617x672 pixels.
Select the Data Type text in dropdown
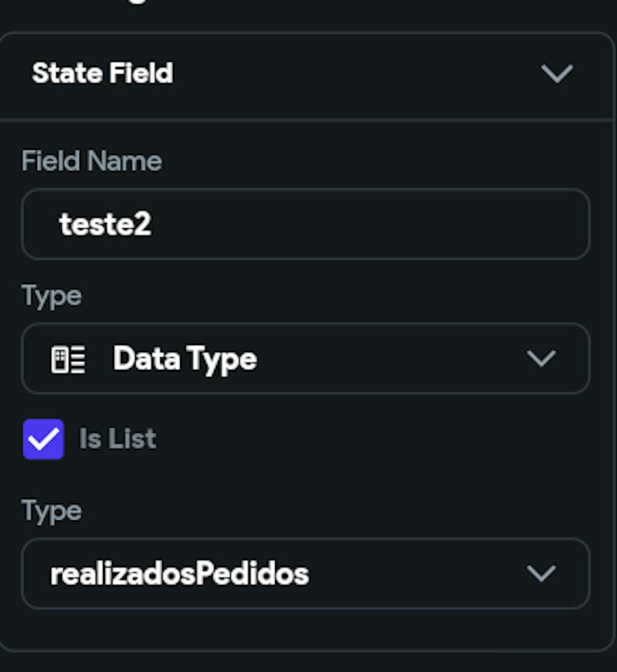pyautogui.click(x=184, y=359)
